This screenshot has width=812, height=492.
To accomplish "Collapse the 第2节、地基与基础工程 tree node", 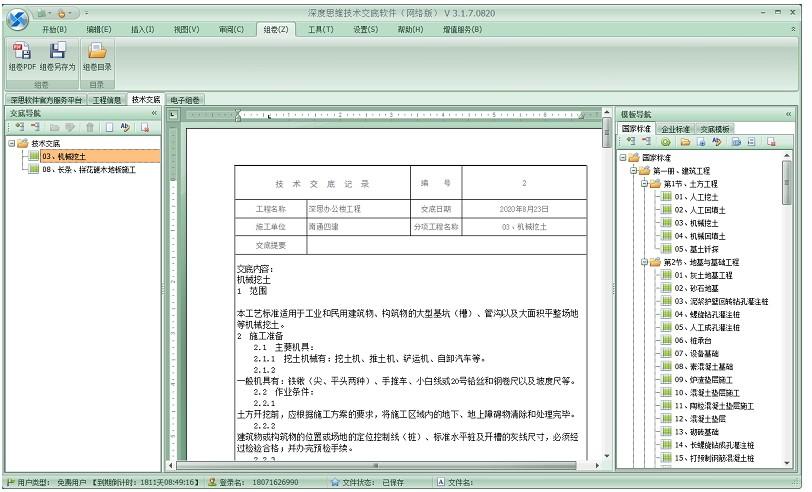I will (x=644, y=262).
